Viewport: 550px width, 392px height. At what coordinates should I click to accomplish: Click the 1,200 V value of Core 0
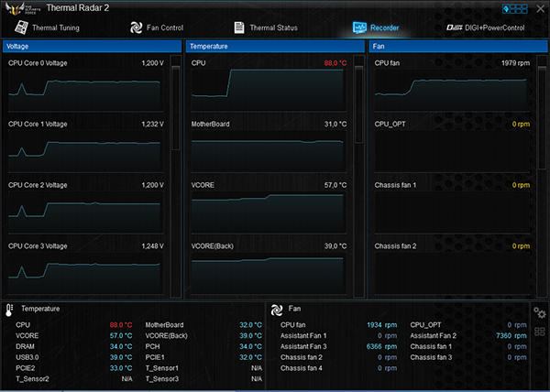click(152, 63)
